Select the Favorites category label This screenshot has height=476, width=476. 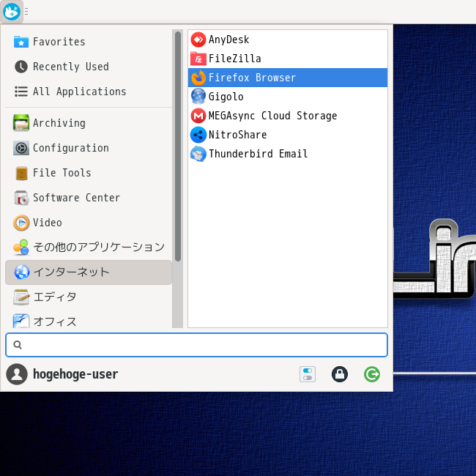click(59, 42)
